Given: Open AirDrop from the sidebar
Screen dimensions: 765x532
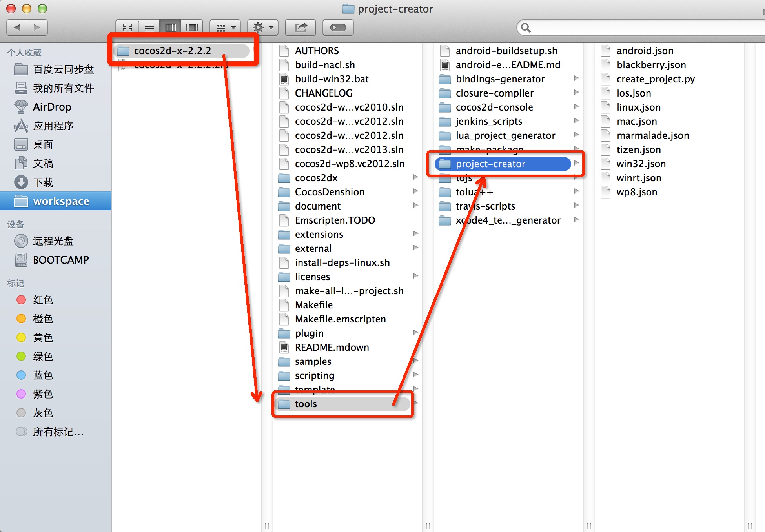Looking at the screenshot, I should pos(56,107).
